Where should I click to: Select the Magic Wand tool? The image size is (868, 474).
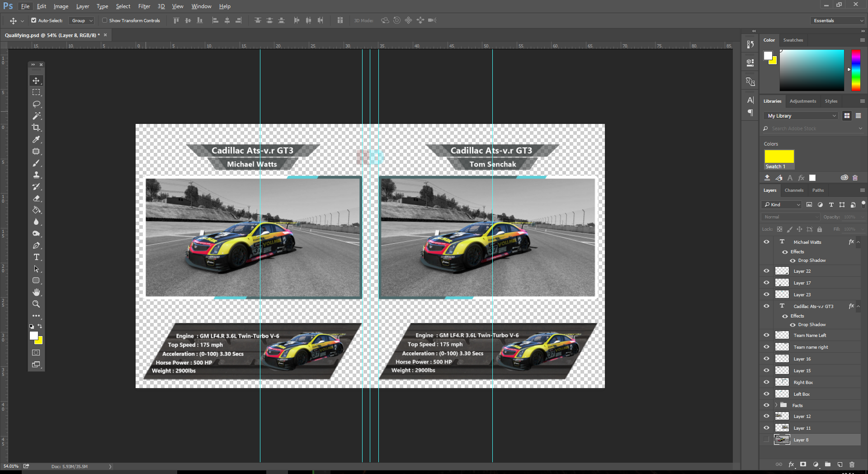(36, 116)
